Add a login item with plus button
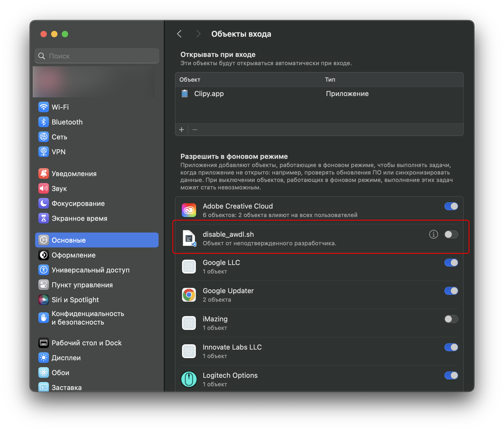This screenshot has height=431, width=504. tap(181, 130)
